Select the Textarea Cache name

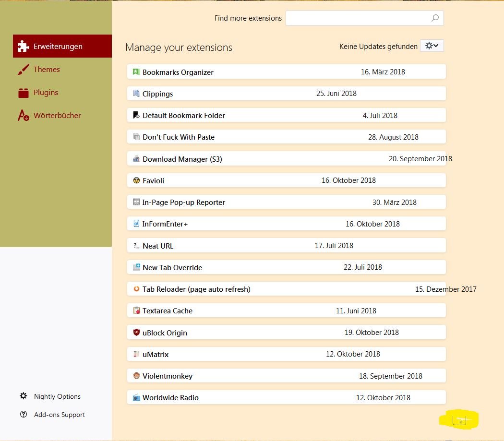[168, 311]
